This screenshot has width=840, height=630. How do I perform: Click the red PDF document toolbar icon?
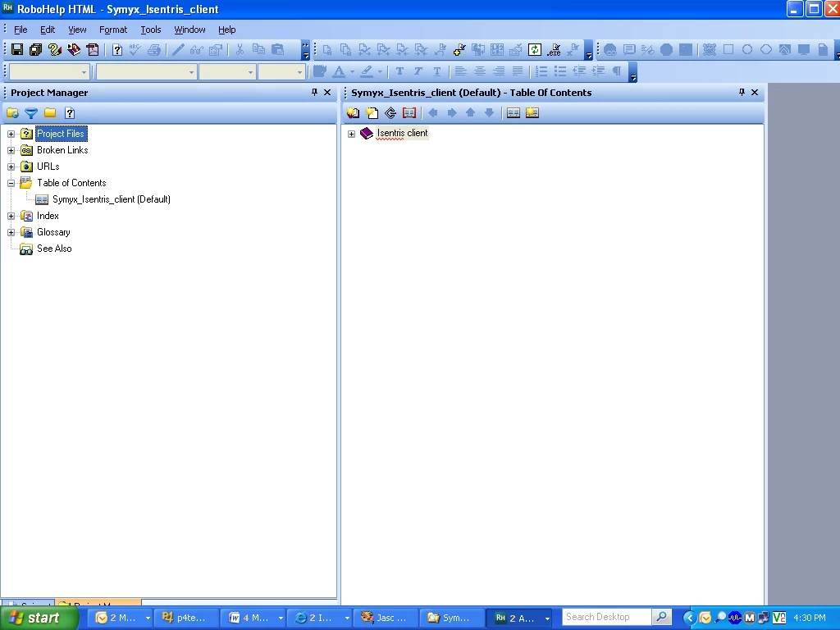pyautogui.click(x=93, y=50)
